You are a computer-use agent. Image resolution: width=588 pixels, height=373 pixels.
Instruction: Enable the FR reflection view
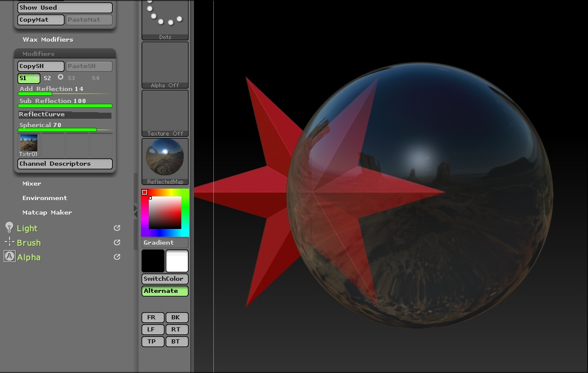(x=152, y=317)
